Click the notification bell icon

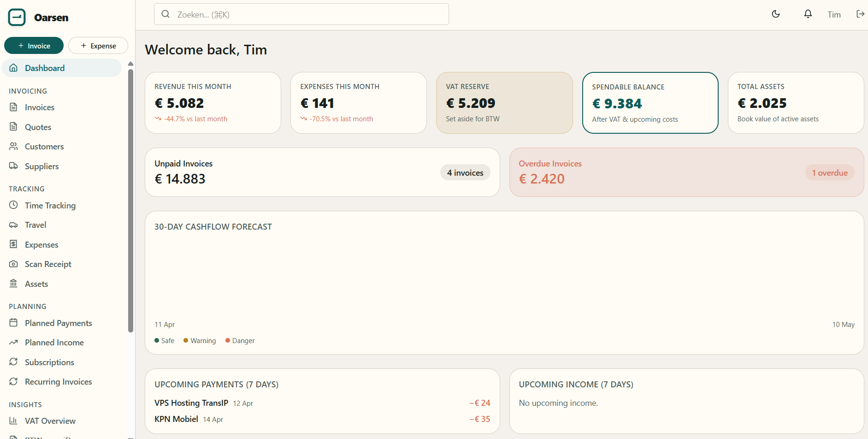[808, 14]
